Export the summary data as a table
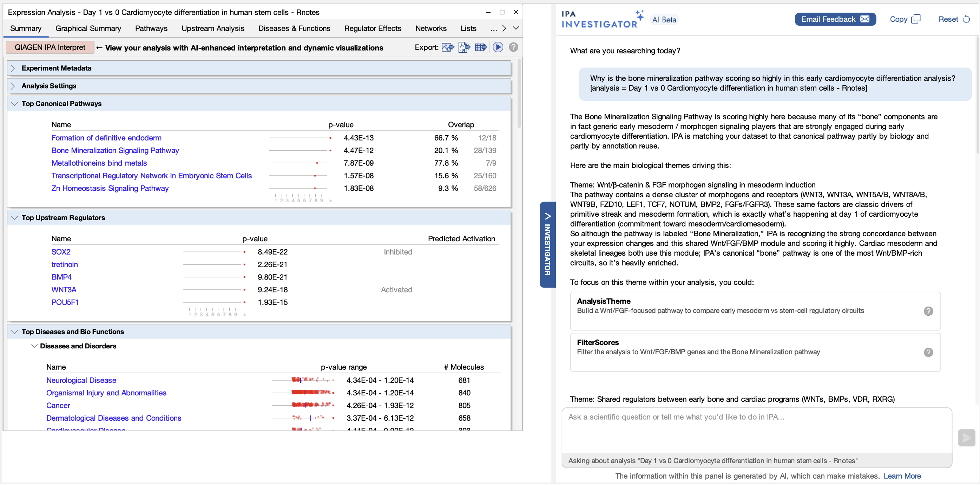980x486 pixels. pyautogui.click(x=481, y=47)
